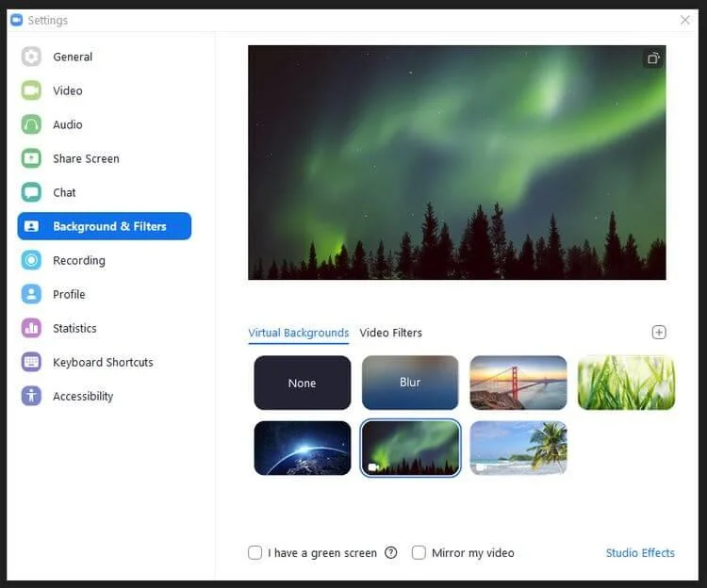Click the Audio headphones icon

pos(31,124)
